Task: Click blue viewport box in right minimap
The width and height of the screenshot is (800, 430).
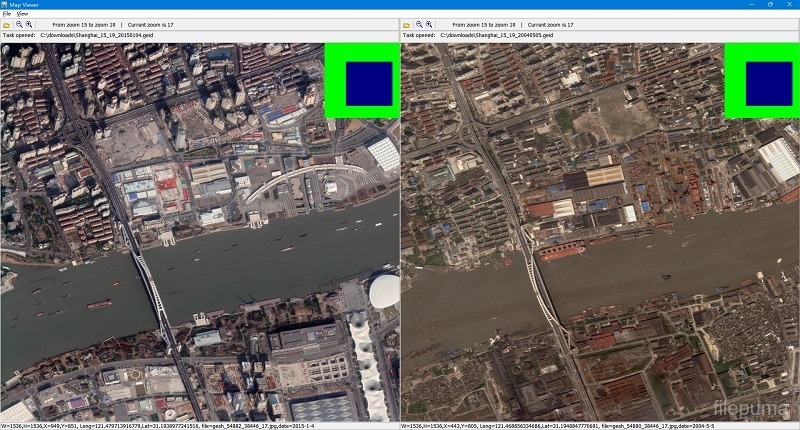Action: (761, 80)
